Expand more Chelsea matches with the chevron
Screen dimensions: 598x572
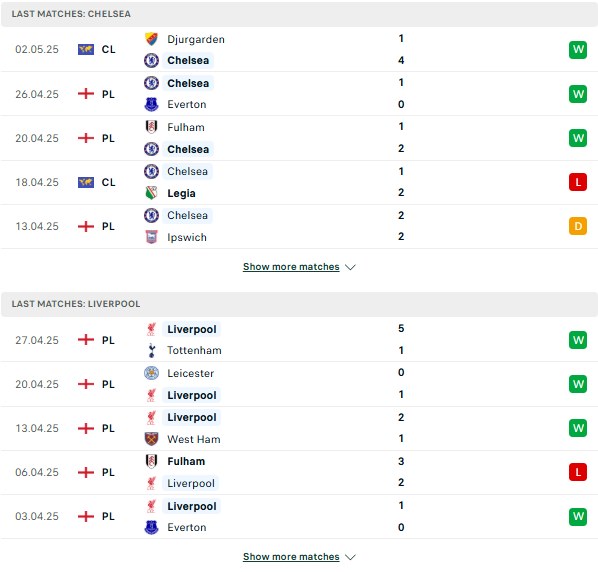click(x=350, y=267)
